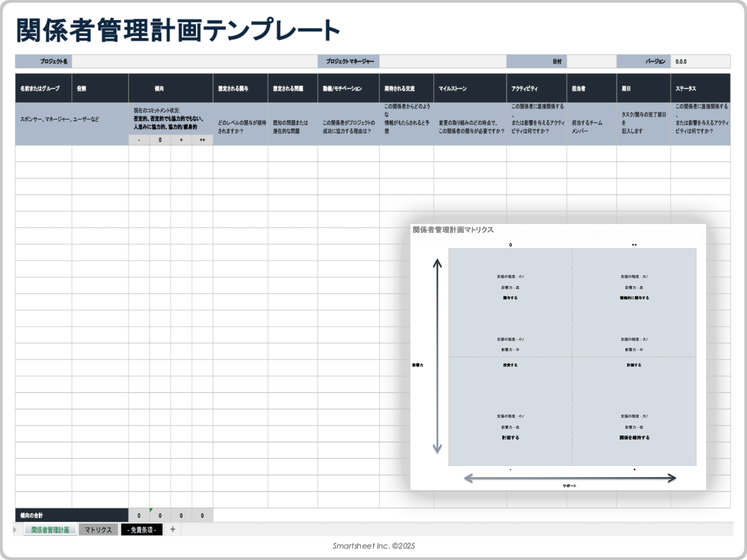Select the 傾向 column header
Viewport: 747px width, 560px height.
[x=170, y=88]
